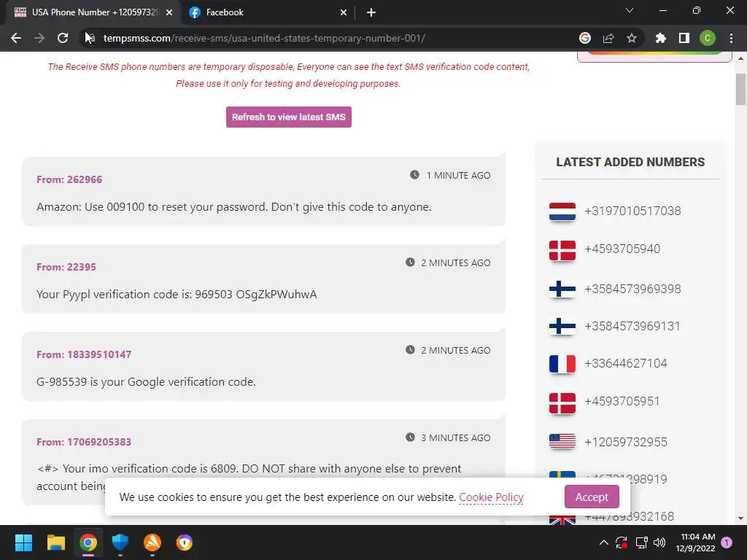Click the page vertical scrollbar thumb
This screenshot has width=747, height=560.
point(740,89)
